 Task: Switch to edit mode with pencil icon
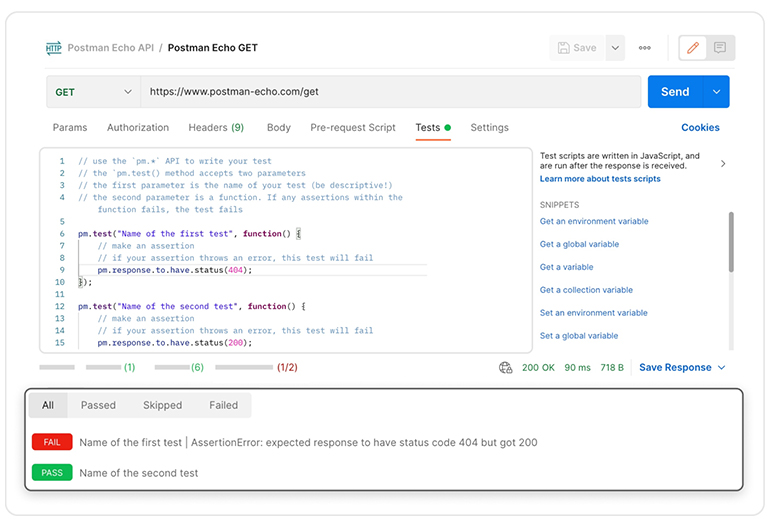point(692,48)
